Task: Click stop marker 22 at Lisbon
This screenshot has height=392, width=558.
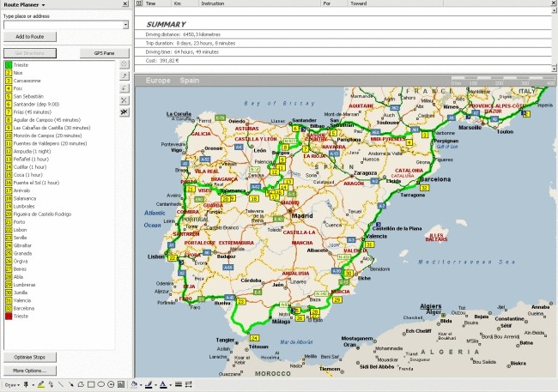Action: 173,258
